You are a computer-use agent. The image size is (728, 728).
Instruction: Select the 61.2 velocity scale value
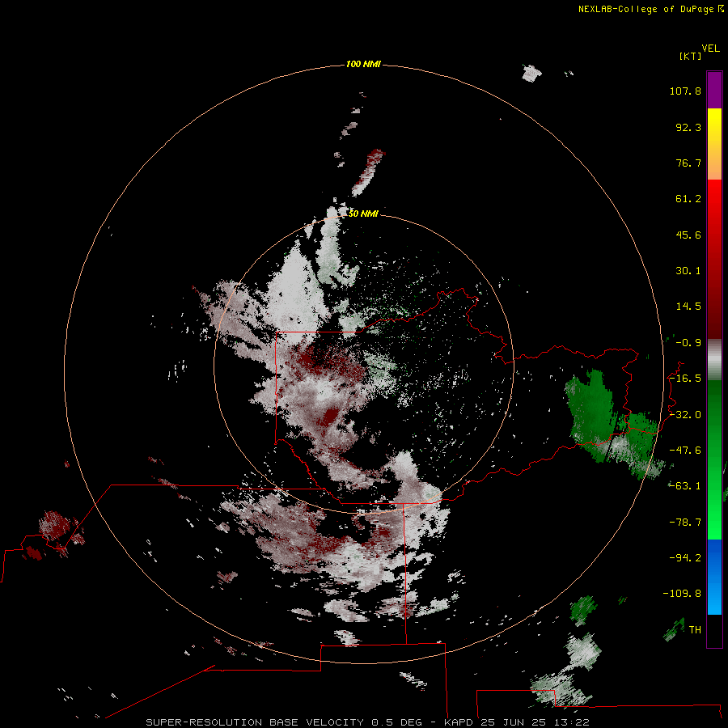tap(688, 199)
